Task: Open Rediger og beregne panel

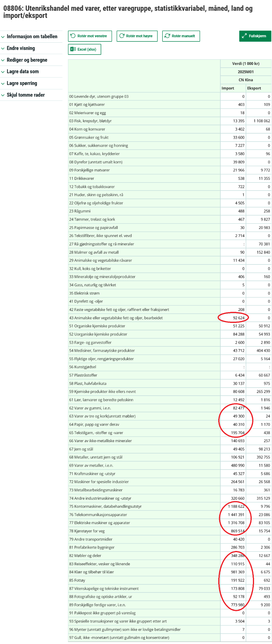Action: pyautogui.click(x=31, y=60)
